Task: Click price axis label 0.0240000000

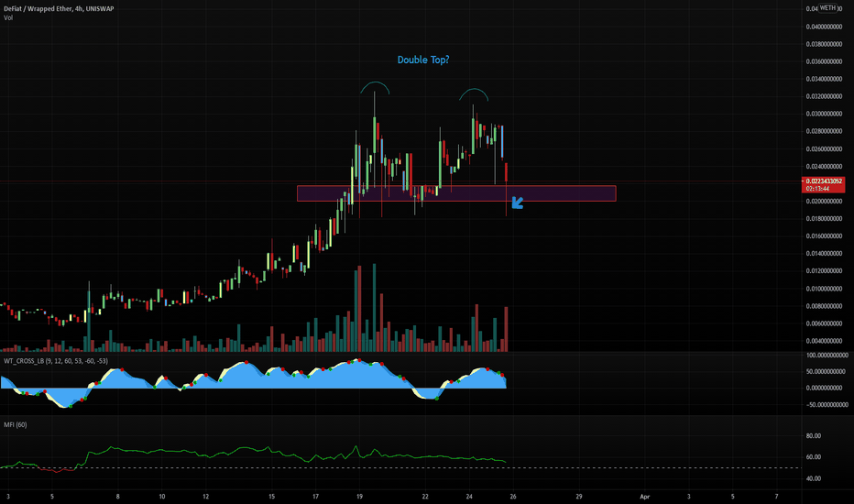Action: (x=824, y=167)
